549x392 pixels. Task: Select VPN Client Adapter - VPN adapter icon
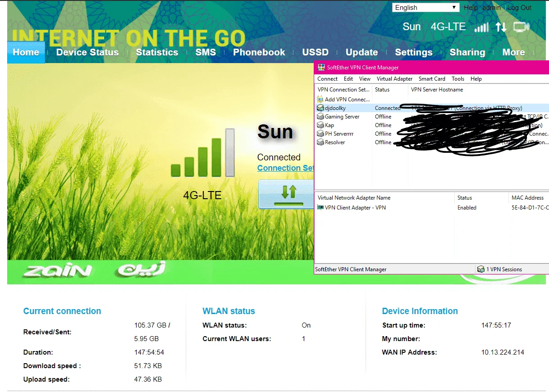point(320,208)
